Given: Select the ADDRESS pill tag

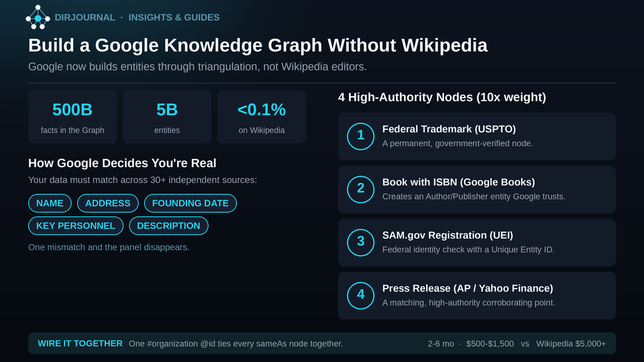Looking at the screenshot, I should tap(108, 203).
